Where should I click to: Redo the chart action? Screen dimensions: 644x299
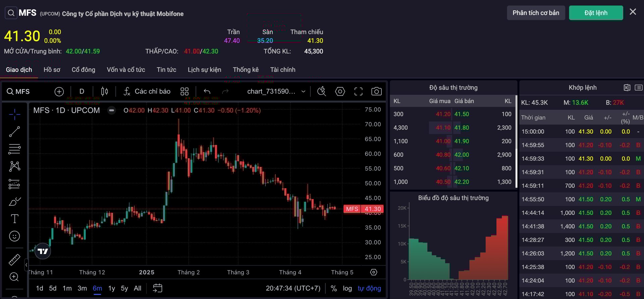[225, 91]
